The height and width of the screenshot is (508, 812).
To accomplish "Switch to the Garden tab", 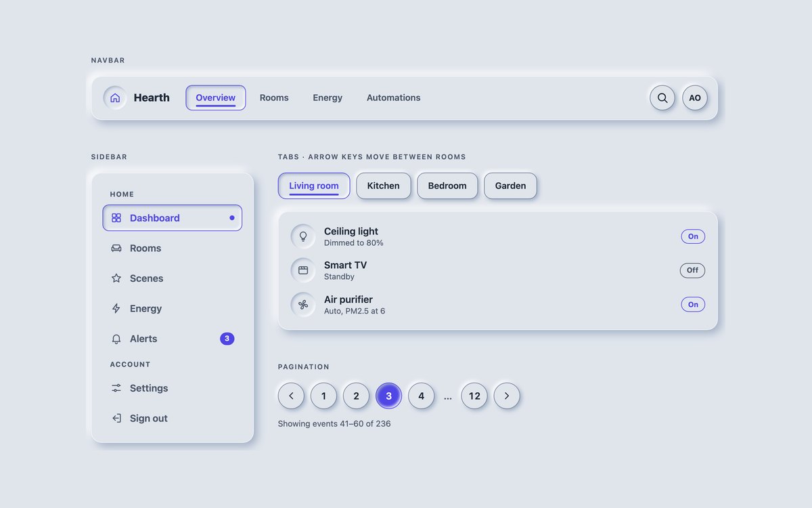I will pyautogui.click(x=510, y=186).
